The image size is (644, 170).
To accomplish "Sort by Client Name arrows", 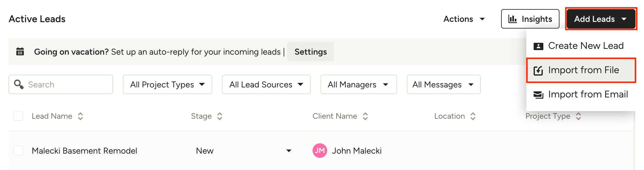I will pos(365,116).
